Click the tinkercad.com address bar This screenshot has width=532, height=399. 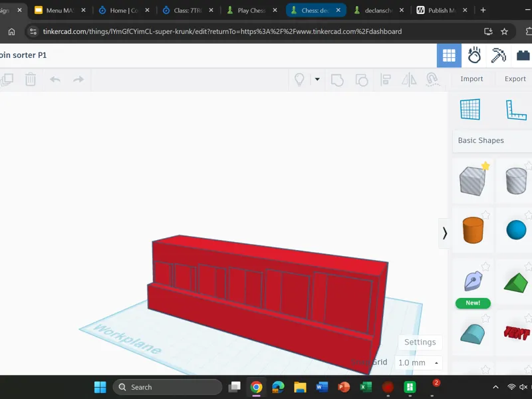222,31
